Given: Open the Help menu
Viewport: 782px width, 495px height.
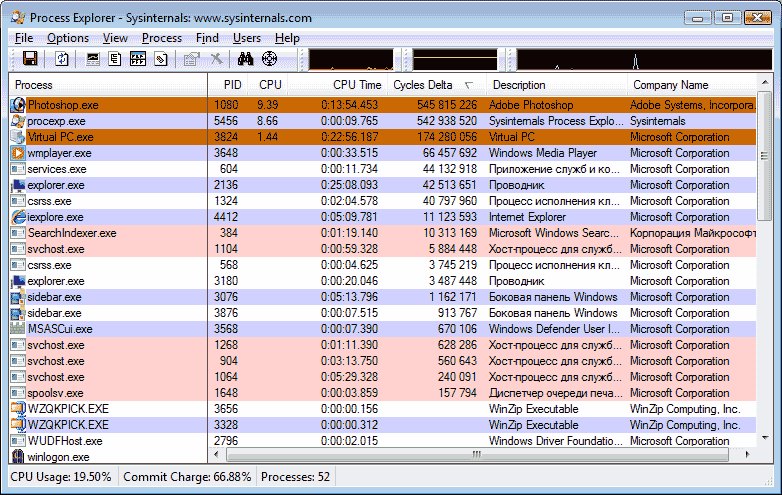Looking at the screenshot, I should click(287, 38).
